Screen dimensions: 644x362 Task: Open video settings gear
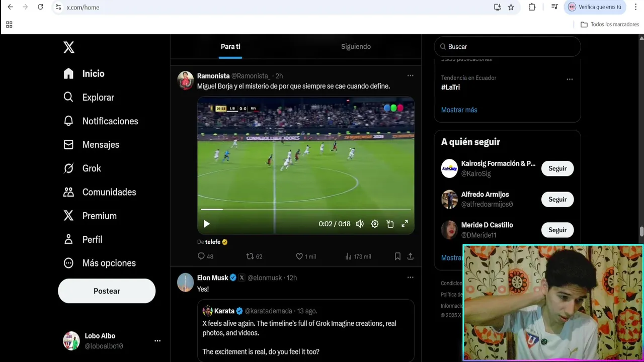(375, 224)
